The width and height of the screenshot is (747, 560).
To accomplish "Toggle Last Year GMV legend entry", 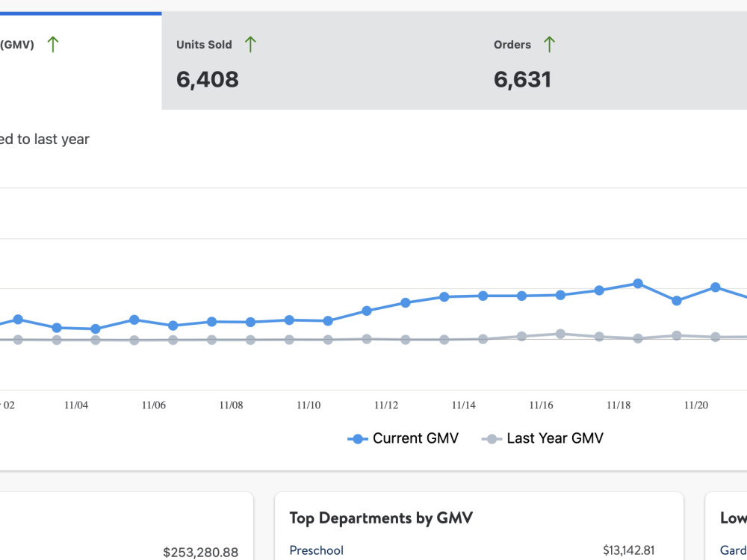I will click(542, 438).
